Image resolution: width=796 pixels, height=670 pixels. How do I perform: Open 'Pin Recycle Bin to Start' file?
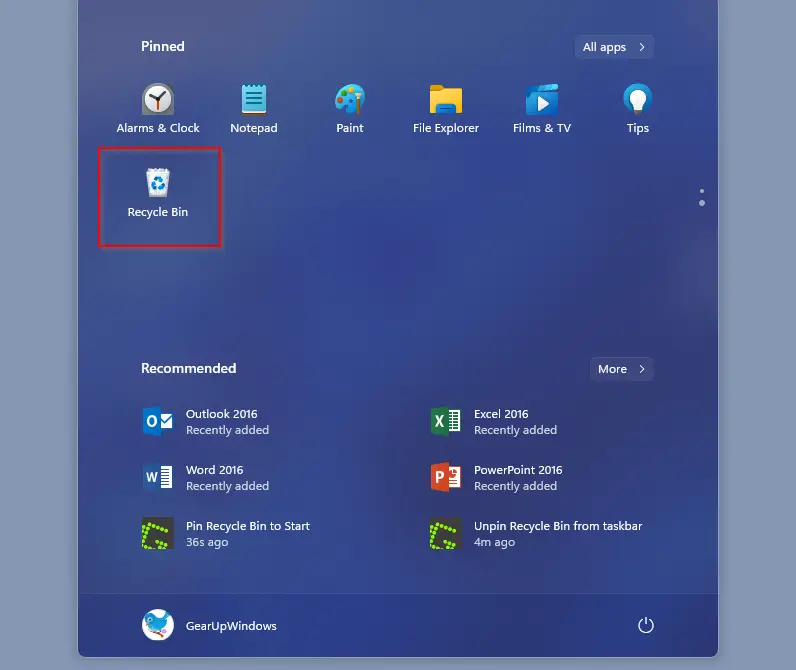click(x=226, y=533)
